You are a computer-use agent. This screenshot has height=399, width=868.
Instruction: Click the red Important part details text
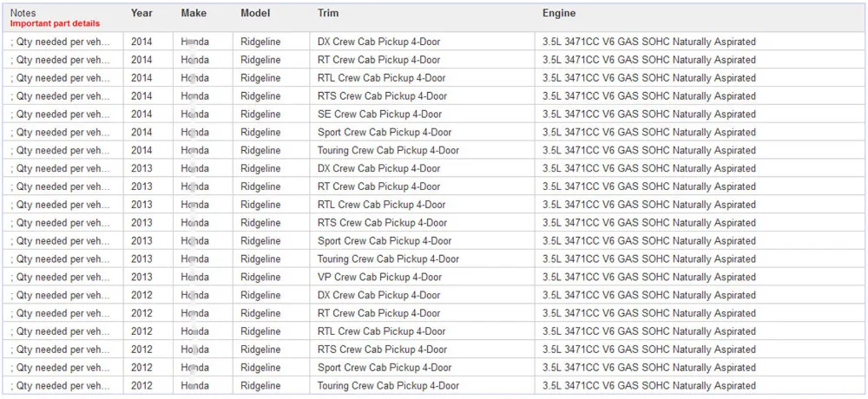click(55, 23)
